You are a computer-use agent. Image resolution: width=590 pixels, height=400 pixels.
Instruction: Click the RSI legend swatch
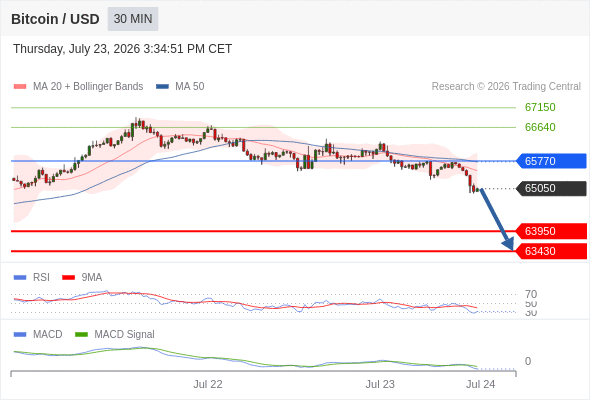point(20,278)
